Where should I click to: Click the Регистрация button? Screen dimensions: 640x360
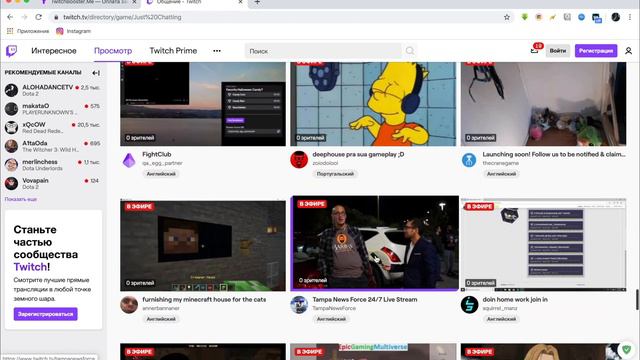pos(596,51)
